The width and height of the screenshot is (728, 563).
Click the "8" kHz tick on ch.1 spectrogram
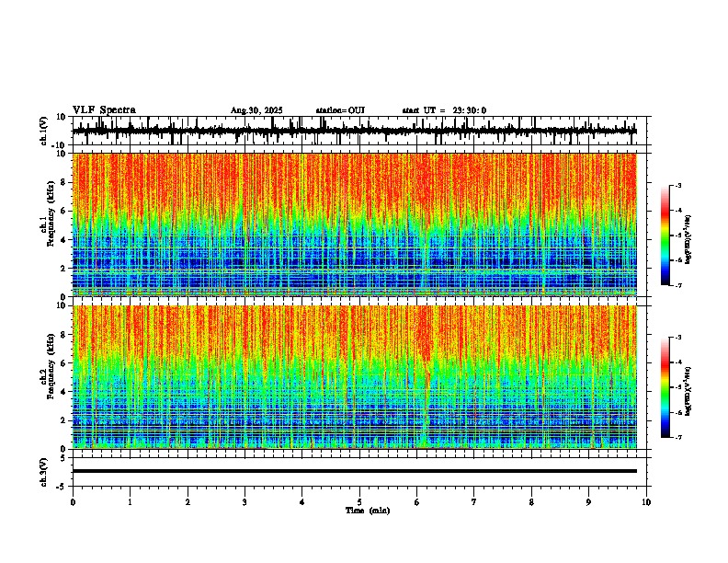coord(63,182)
